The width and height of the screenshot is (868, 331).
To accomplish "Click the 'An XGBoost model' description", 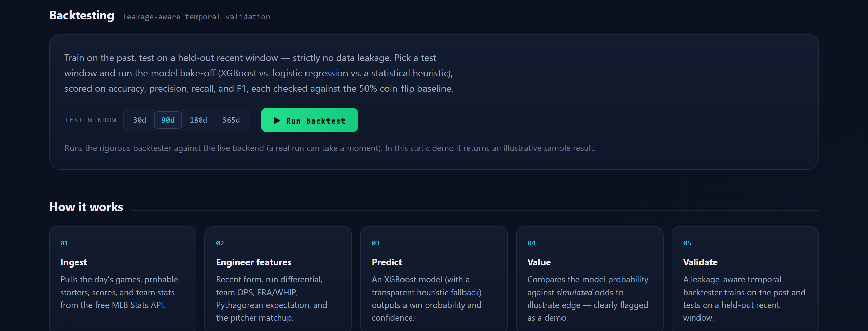I will (x=427, y=299).
